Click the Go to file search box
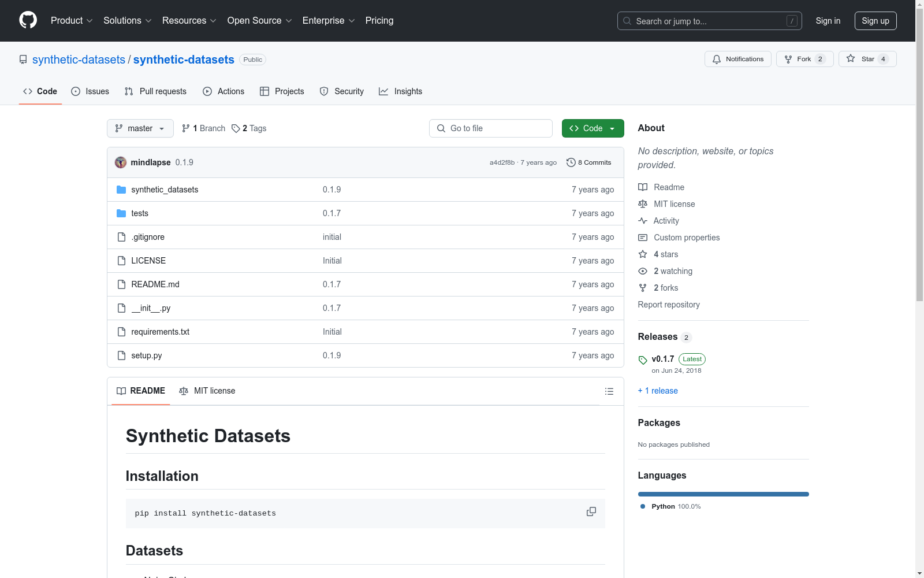Screen dimensions: 924x578 point(491,128)
